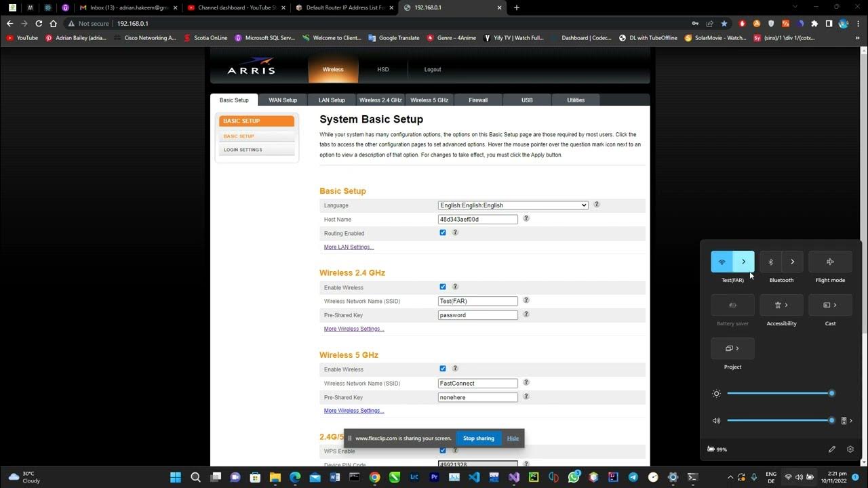The width and height of the screenshot is (868, 488).
Task: Click the Host Name input field
Action: click(x=478, y=219)
